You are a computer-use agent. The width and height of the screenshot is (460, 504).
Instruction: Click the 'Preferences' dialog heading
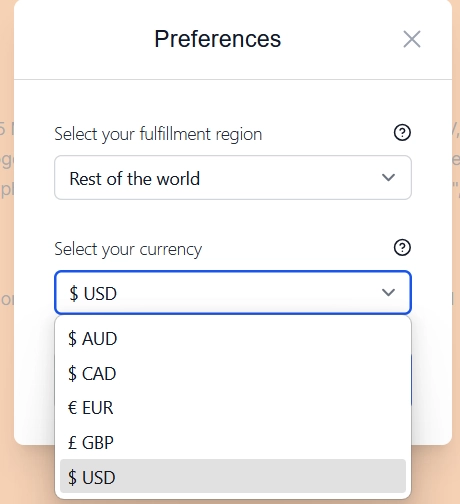[218, 39]
